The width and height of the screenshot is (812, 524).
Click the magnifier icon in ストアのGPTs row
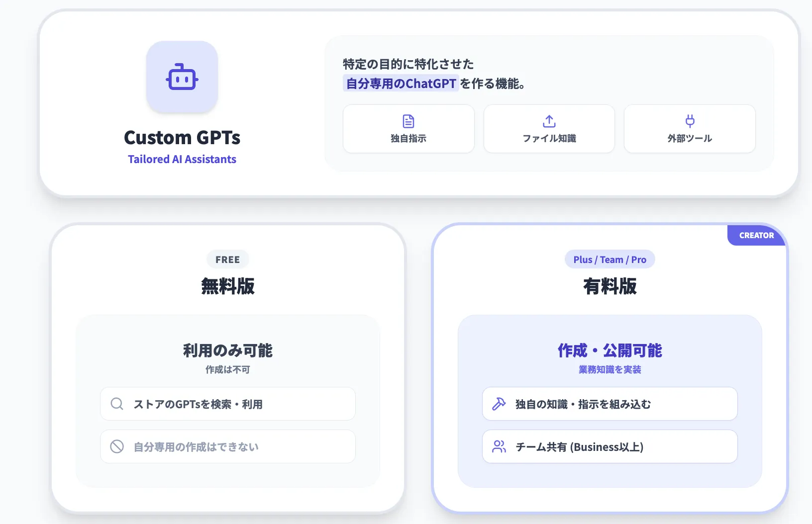(x=117, y=404)
